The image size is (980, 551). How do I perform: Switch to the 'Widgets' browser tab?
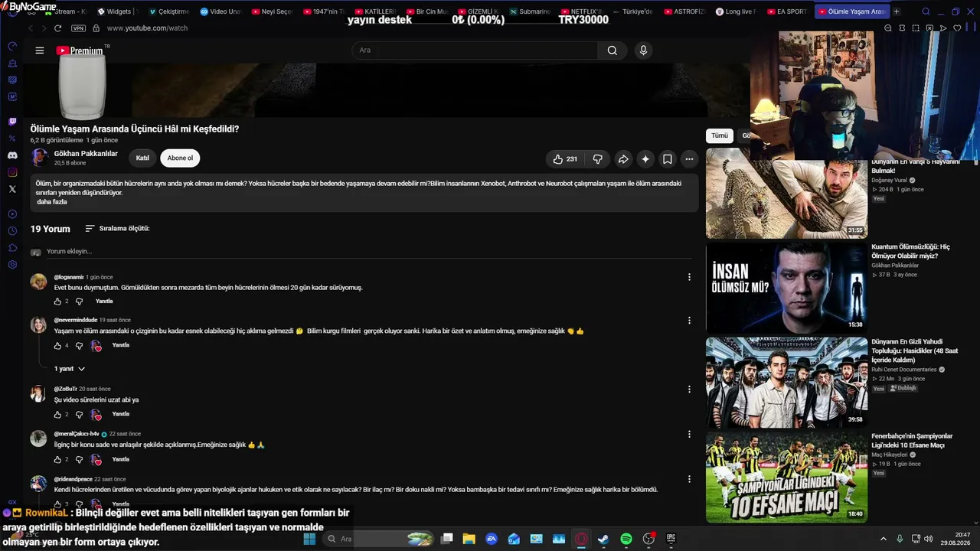[116, 11]
